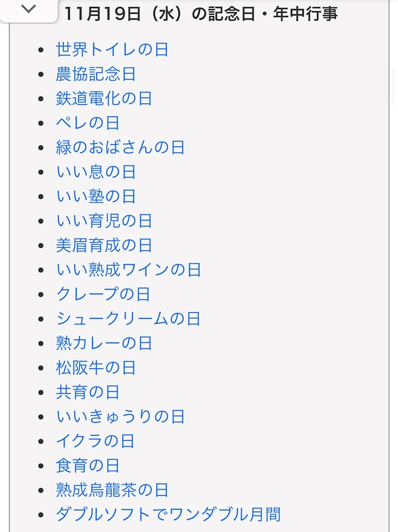Click the いい塾の日 link

96,196
